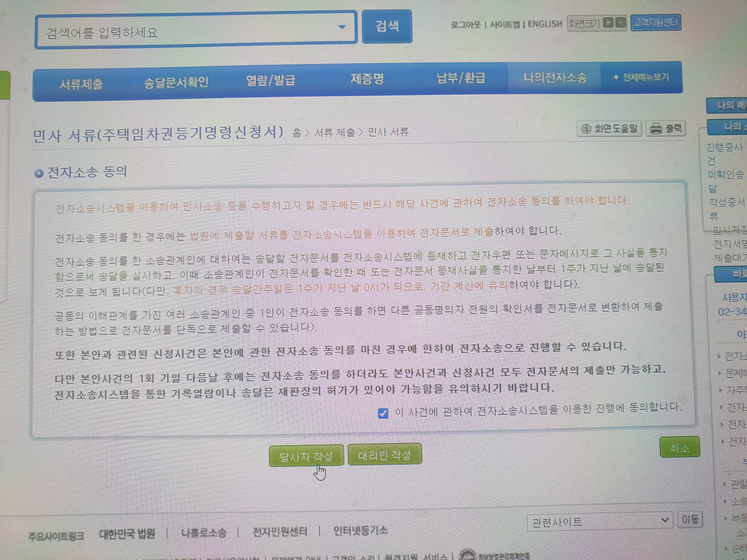Open 화면도움말 info icon

(586, 129)
